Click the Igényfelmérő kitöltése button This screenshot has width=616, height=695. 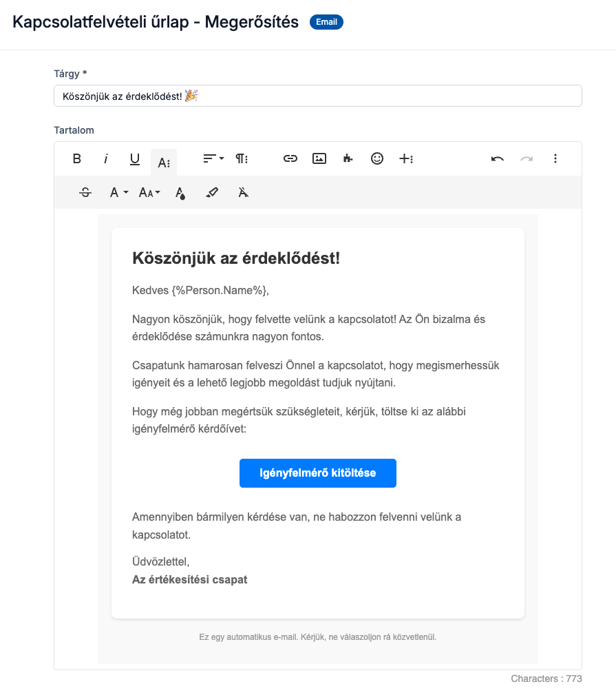[x=318, y=473]
